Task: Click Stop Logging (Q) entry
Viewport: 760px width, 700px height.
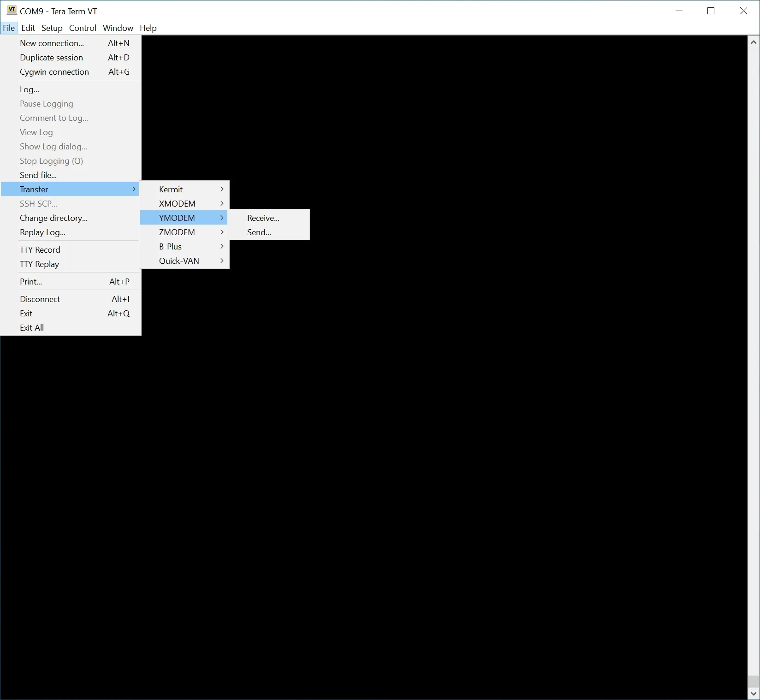Action: pyautogui.click(x=71, y=160)
